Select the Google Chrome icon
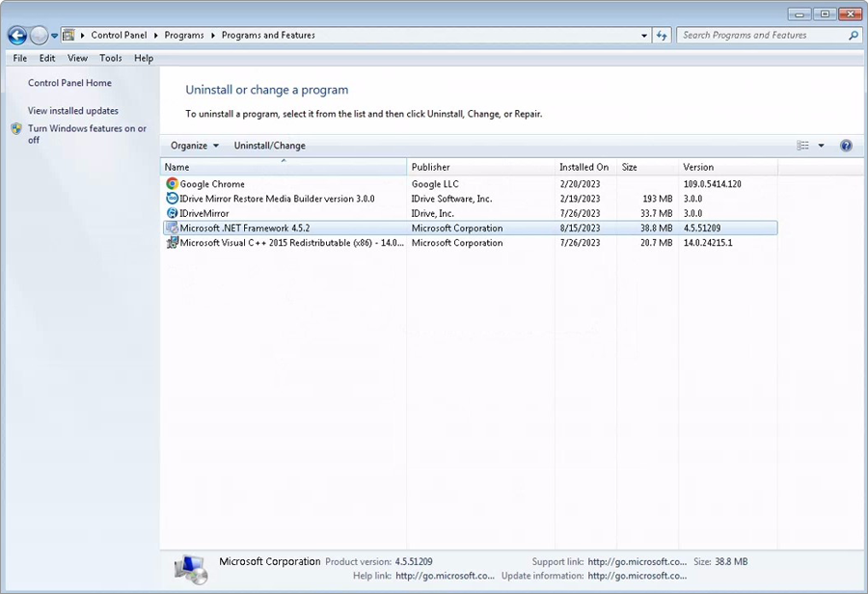 [x=173, y=184]
